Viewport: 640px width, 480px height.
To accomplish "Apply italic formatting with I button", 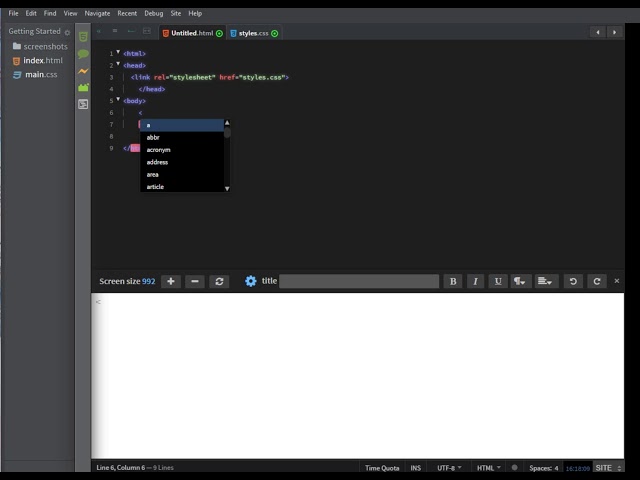I will point(475,281).
